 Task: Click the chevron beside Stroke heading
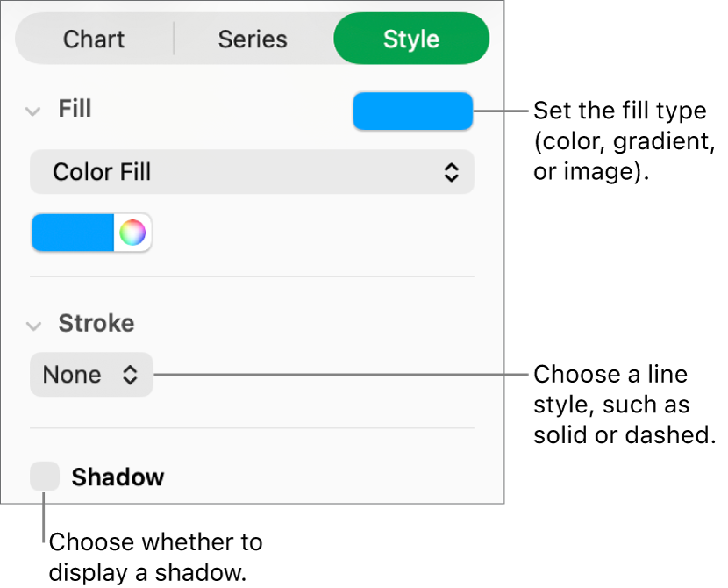(32, 325)
